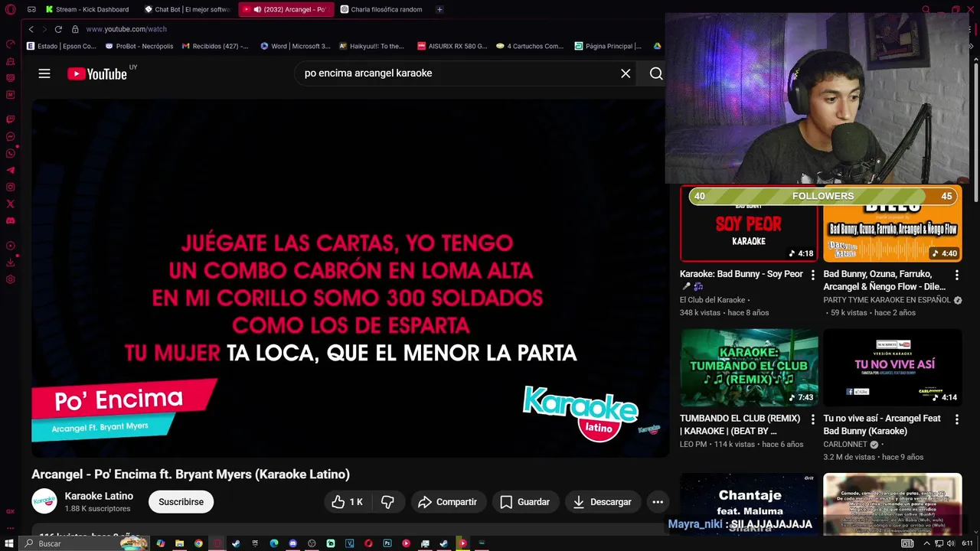Like the video (1 K)
Viewport: 980px width, 551px height.
click(x=347, y=502)
